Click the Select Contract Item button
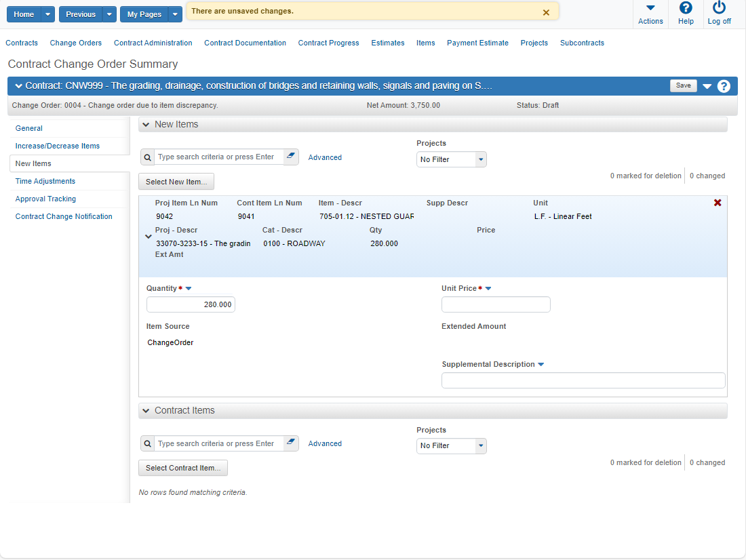 [183, 468]
